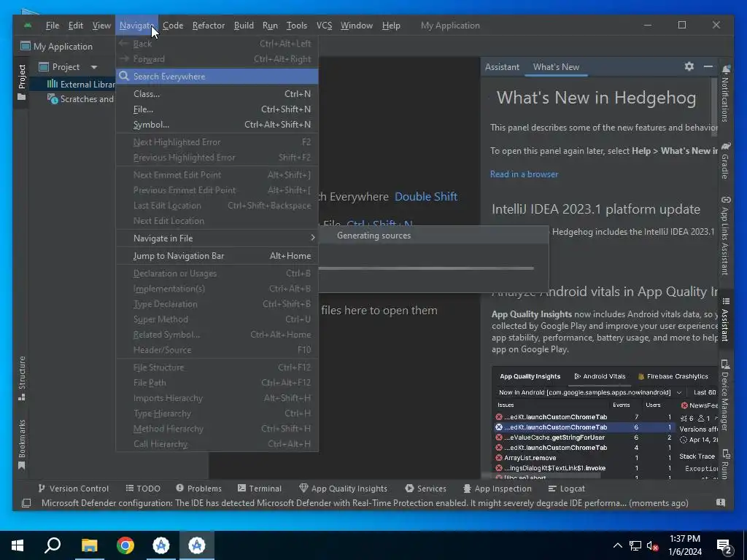Click the Android Studio logo icon in title bar
The height and width of the screenshot is (560, 747).
coord(28,26)
